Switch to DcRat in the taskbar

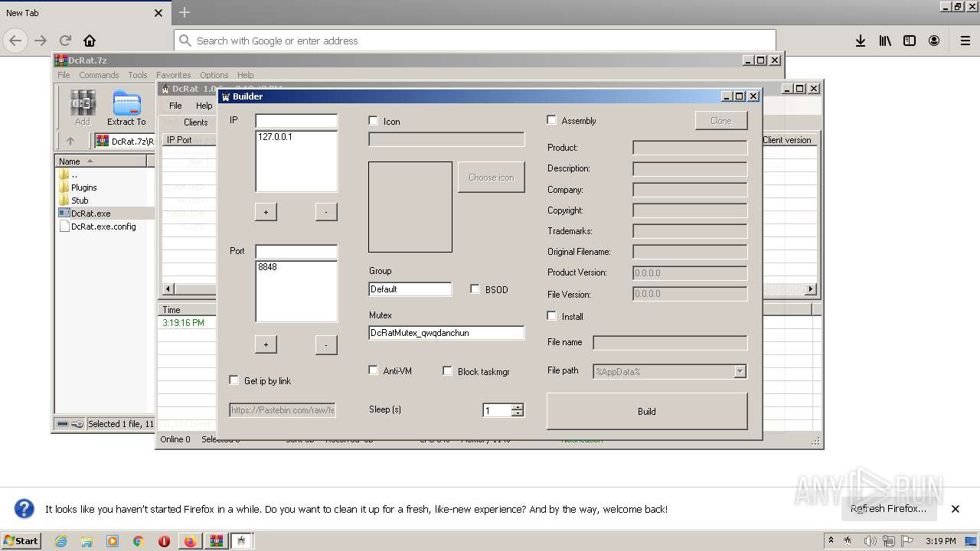(242, 541)
